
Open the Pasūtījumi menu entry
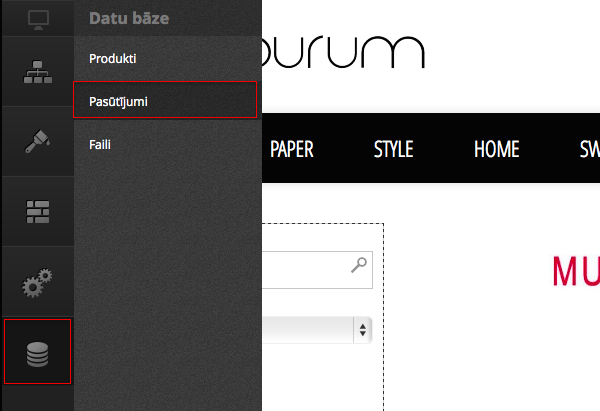(x=165, y=99)
